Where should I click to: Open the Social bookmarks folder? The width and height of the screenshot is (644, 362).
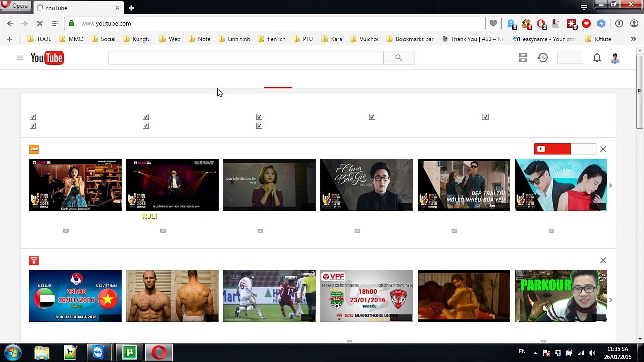coord(103,39)
